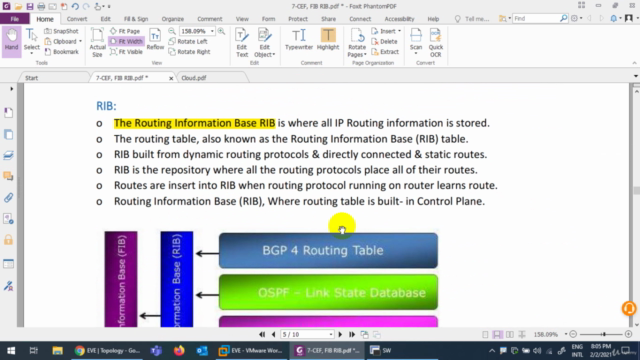Open the Accessibility ribbon tab
The height and width of the screenshot is (360, 640).
click(x=399, y=19)
